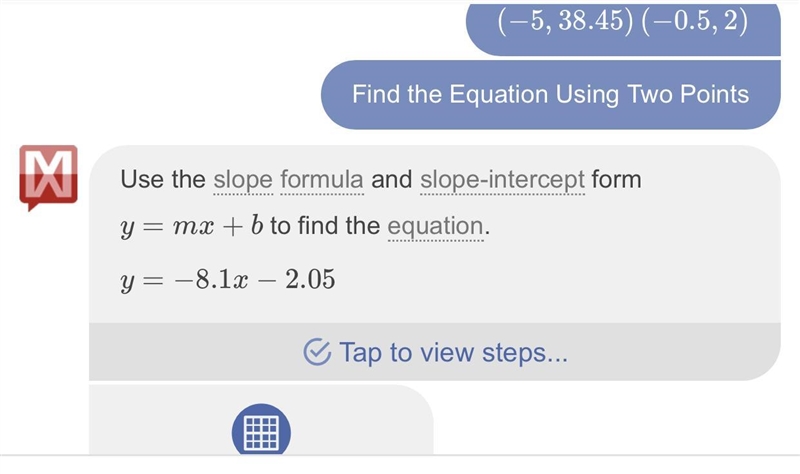This screenshot has width=800, height=474.
Task: Click the Mathway red M logo
Action: point(48,177)
